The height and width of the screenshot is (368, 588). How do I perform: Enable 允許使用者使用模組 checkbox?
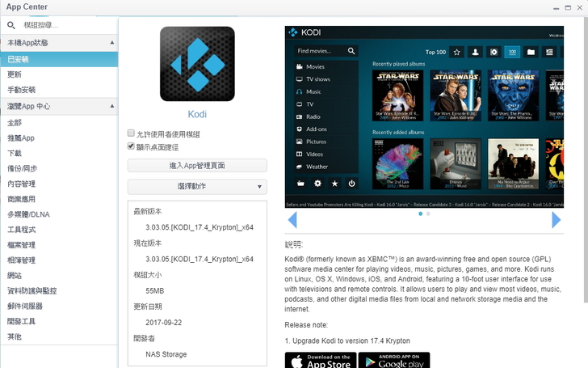[131, 133]
